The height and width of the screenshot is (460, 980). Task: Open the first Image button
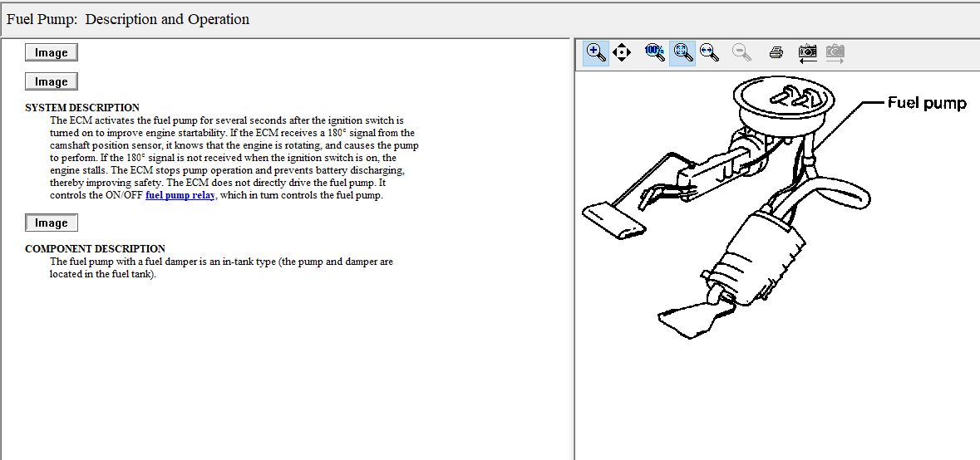click(52, 52)
